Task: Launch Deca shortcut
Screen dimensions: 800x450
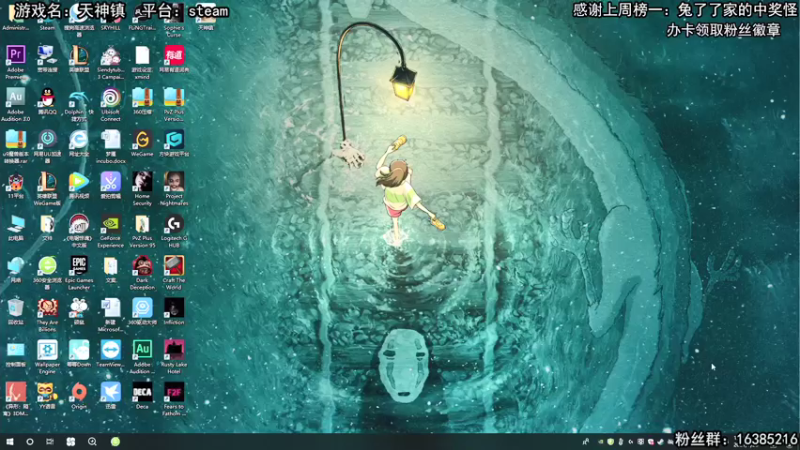Action: pos(142,392)
